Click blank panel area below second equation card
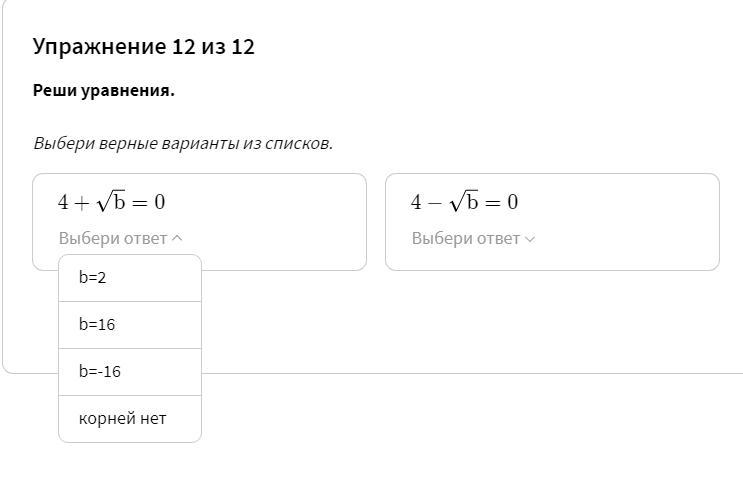The image size is (743, 484). point(552,322)
